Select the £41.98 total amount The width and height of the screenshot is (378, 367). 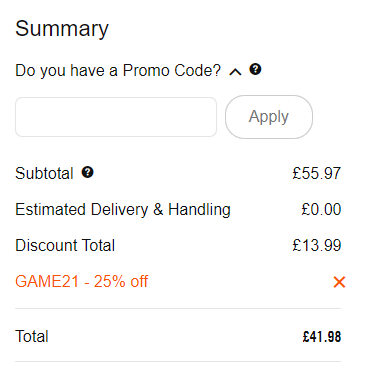pos(322,337)
